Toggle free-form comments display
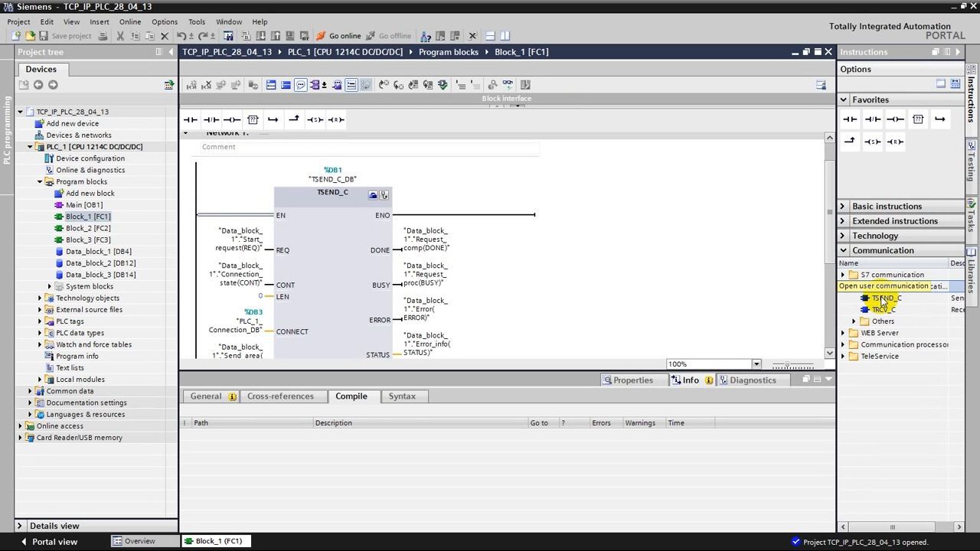Screen dimensions: 980x551 coord(338,84)
